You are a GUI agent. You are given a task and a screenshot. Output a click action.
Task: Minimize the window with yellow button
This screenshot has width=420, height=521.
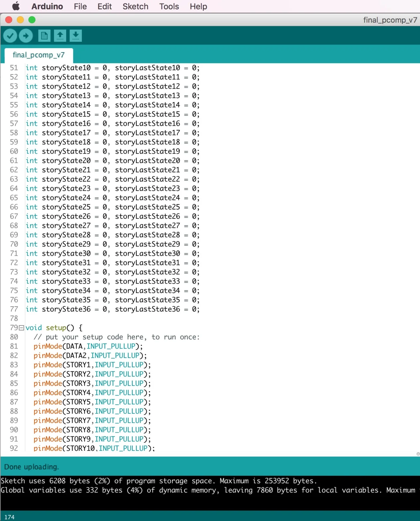click(x=20, y=20)
